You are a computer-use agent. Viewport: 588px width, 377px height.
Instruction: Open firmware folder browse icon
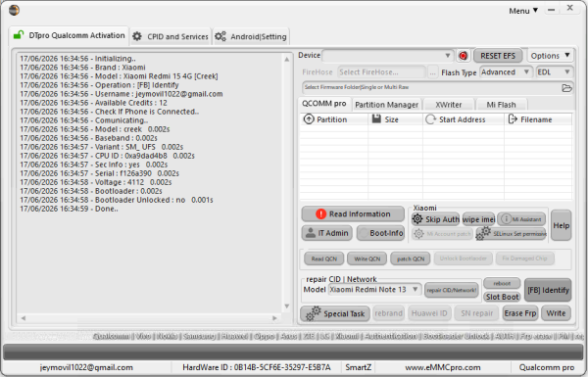click(566, 88)
